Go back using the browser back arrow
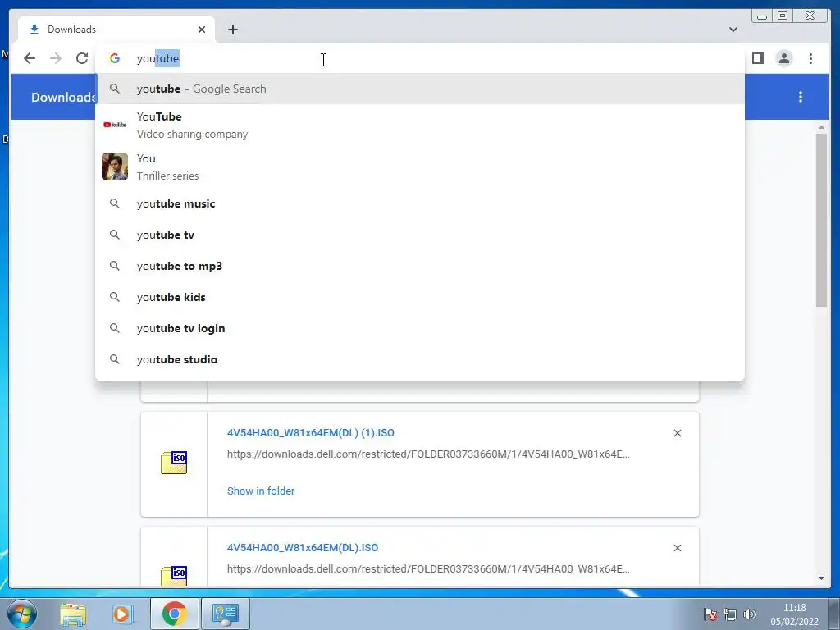The image size is (840, 630). [30, 58]
